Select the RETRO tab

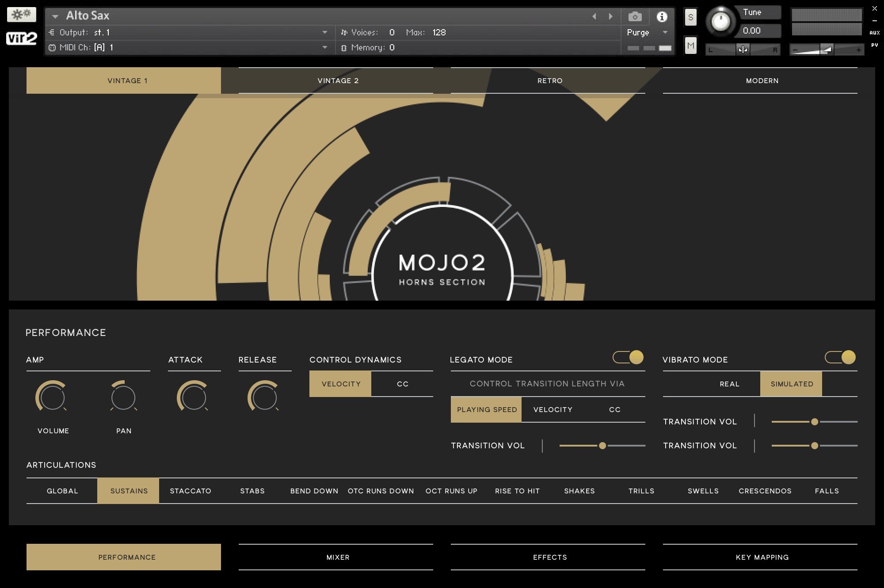pos(548,80)
